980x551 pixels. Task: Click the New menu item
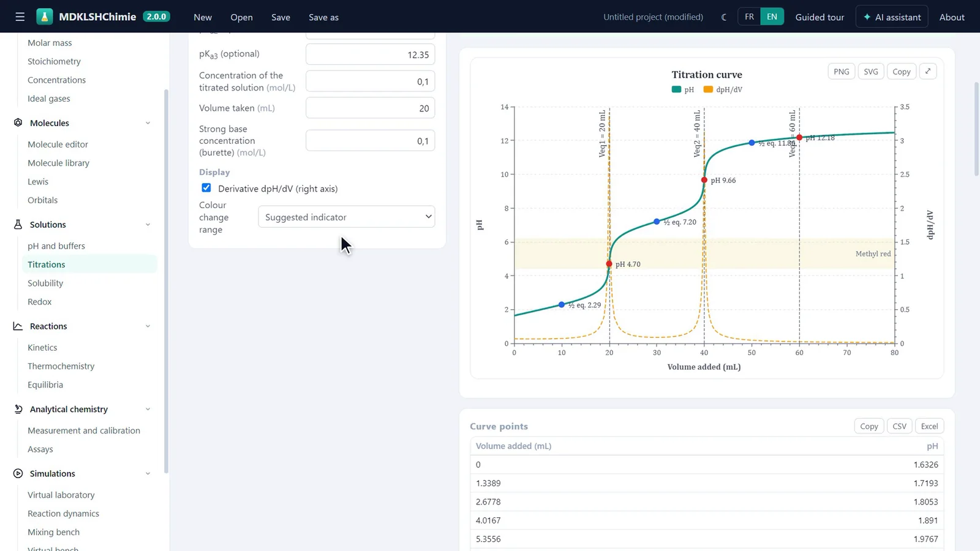pos(203,17)
